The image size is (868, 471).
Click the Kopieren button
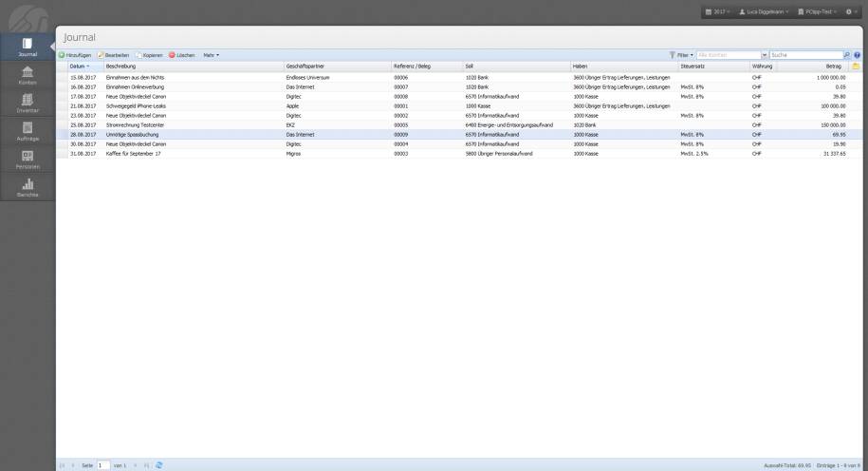(150, 55)
